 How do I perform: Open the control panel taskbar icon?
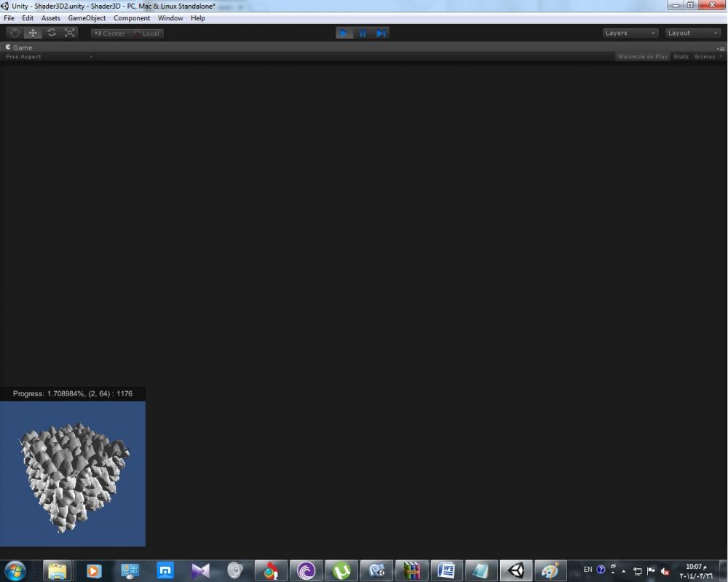(130, 570)
